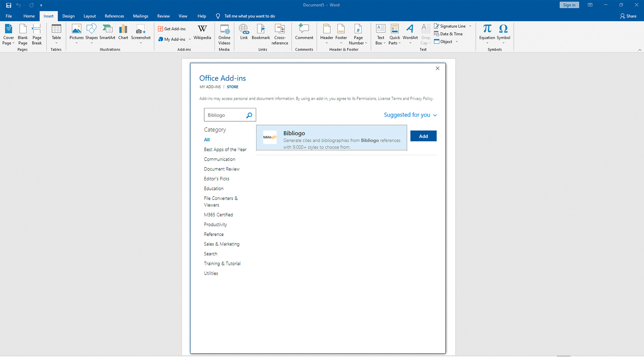The image size is (644, 357).
Task: Collapse the ribbon with the chevron
Action: click(639, 50)
